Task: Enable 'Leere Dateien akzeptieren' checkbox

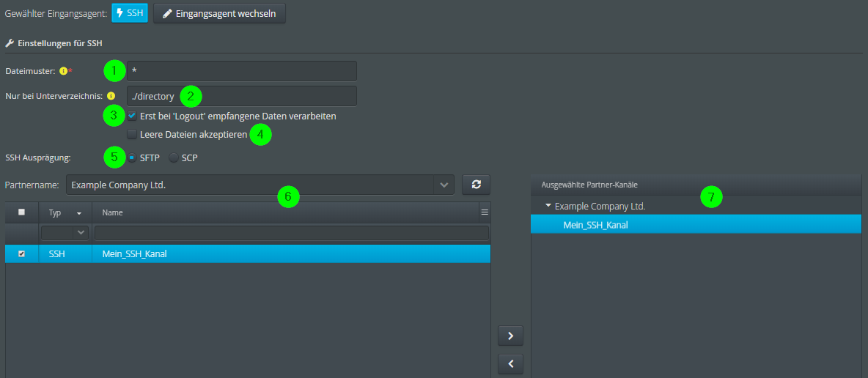Action: 132,134
